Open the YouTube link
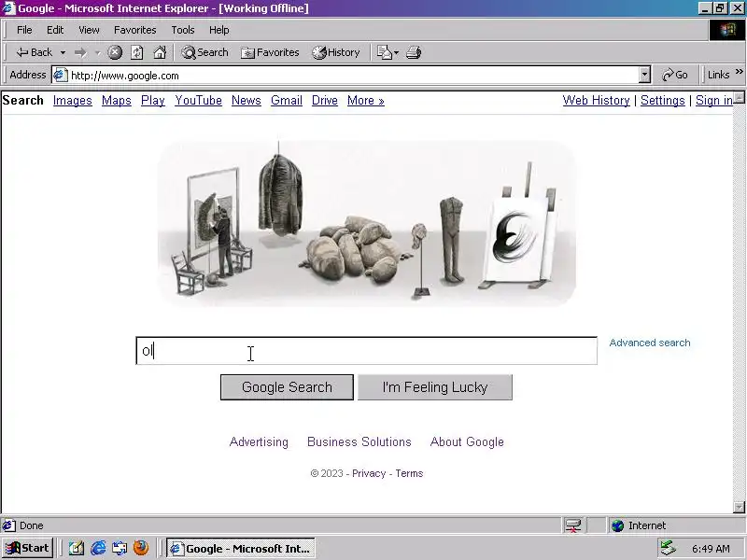The width and height of the screenshot is (747, 560). pyautogui.click(x=198, y=101)
